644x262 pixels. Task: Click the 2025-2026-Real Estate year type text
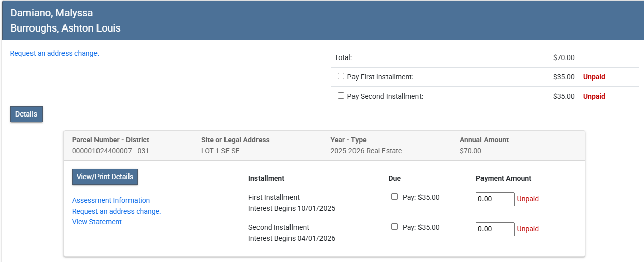click(x=366, y=151)
